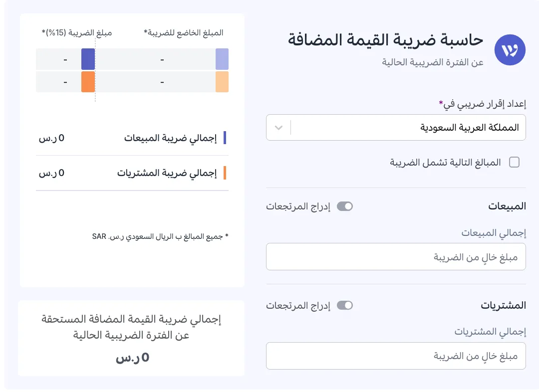The width and height of the screenshot is (539, 392).
Task: Click the circular W logo icon
Action: pyautogui.click(x=510, y=50)
